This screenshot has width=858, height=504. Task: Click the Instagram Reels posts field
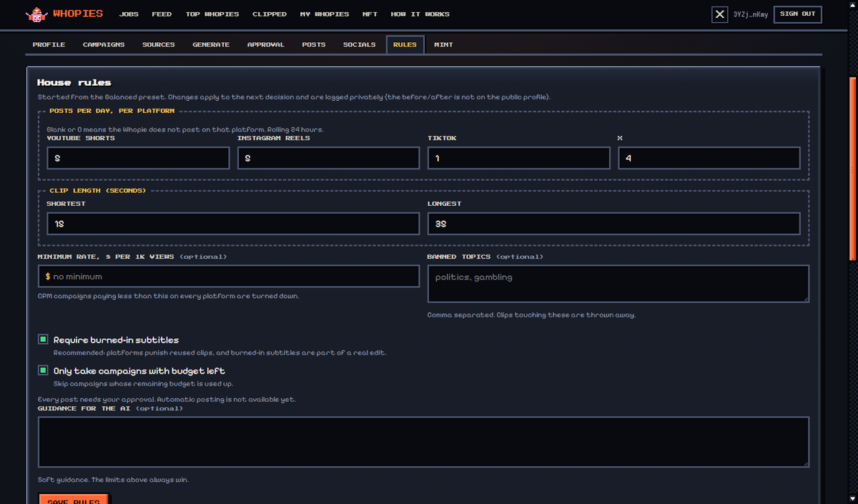328,158
